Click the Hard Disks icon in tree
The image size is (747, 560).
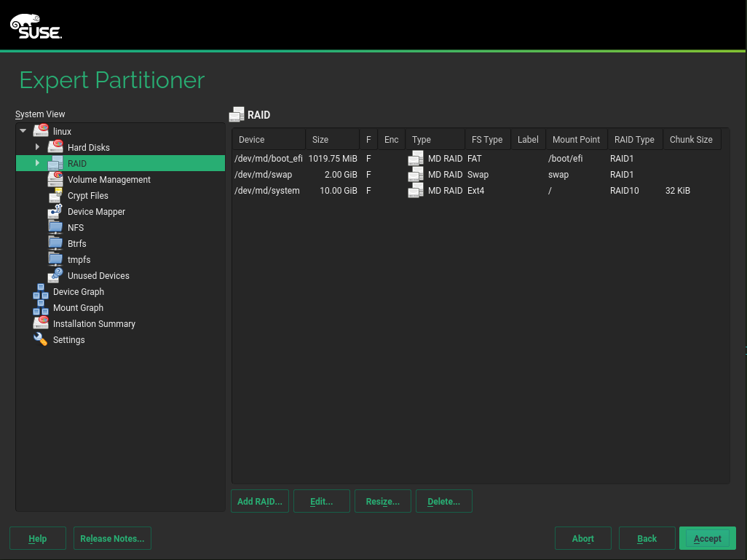point(56,147)
